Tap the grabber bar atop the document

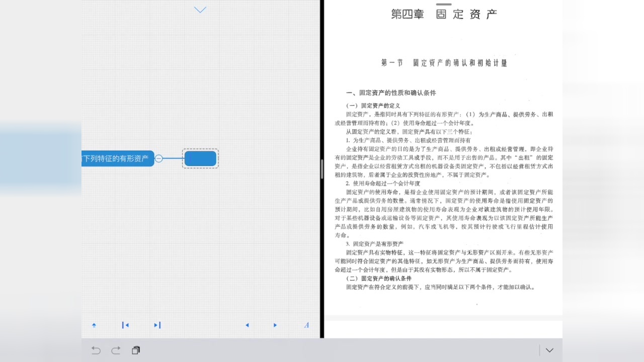[444, 4]
